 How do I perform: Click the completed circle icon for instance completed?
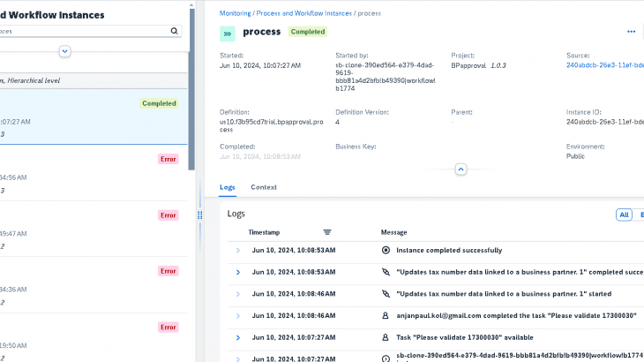tap(386, 250)
